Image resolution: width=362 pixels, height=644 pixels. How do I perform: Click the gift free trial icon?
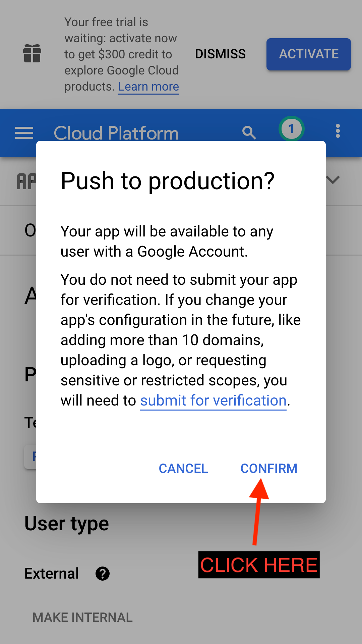click(x=32, y=54)
